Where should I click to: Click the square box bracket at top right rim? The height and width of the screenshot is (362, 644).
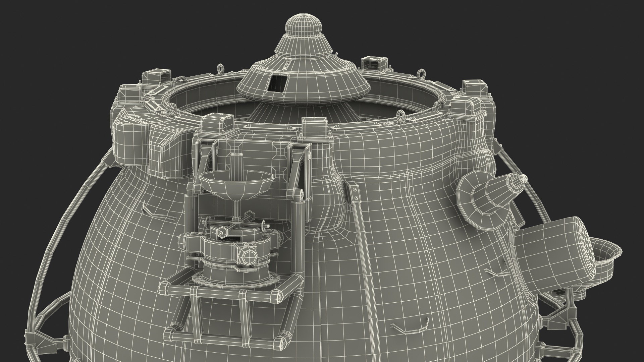point(475,88)
